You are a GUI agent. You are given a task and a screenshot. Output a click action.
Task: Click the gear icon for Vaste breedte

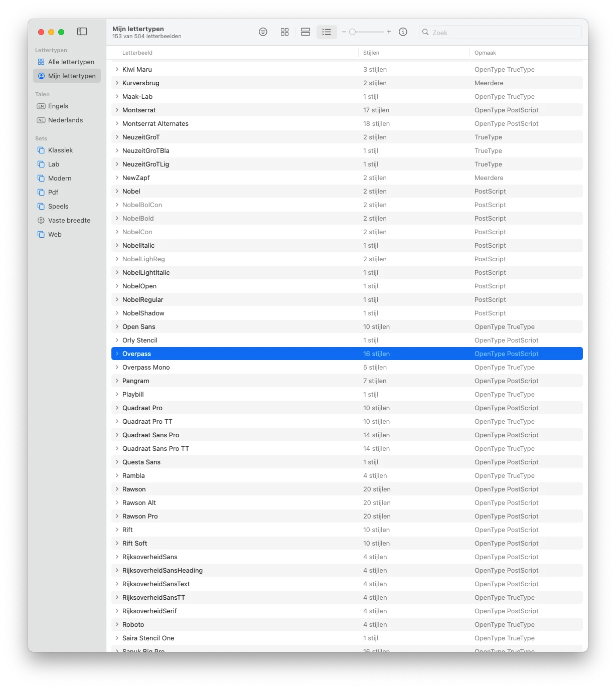pyautogui.click(x=41, y=220)
